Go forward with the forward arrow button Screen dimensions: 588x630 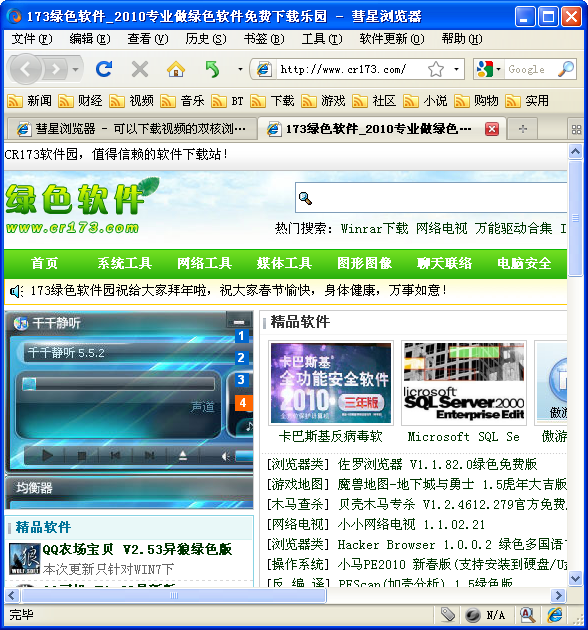[55, 69]
